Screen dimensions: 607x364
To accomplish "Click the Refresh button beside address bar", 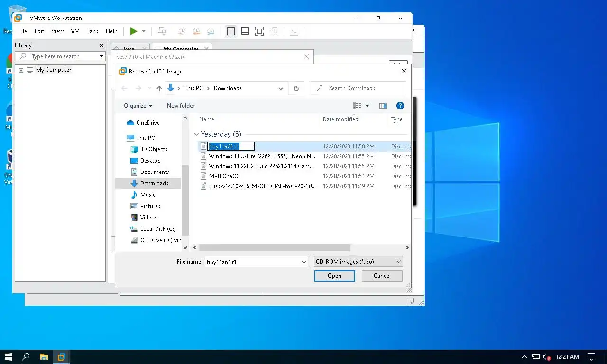I will (296, 88).
